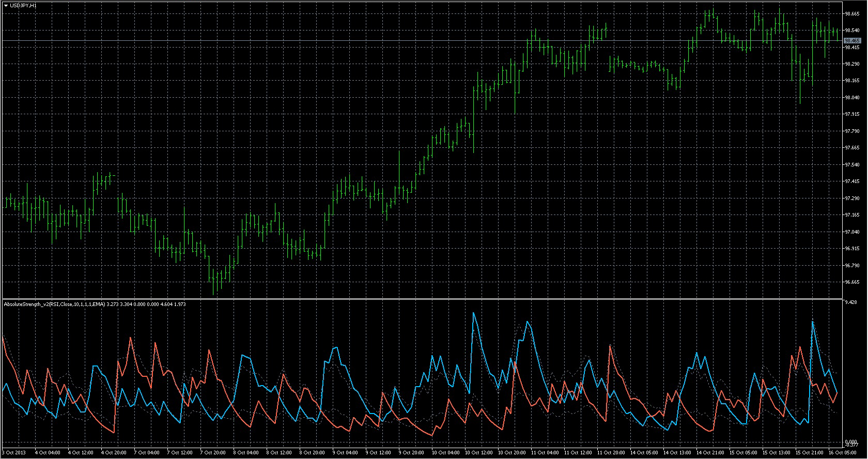Click the 98.665 price axis value
The image size is (868, 459).
coord(852,14)
